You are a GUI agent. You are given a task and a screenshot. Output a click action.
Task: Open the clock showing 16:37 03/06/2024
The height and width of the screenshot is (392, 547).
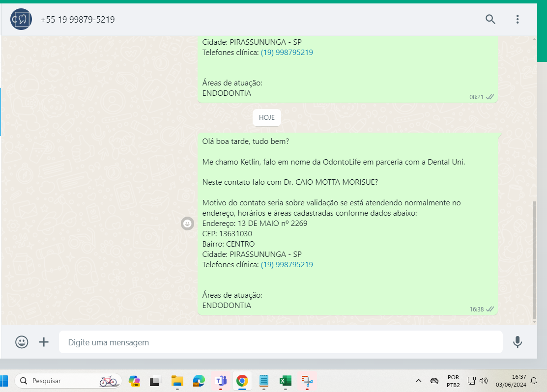pos(511,381)
